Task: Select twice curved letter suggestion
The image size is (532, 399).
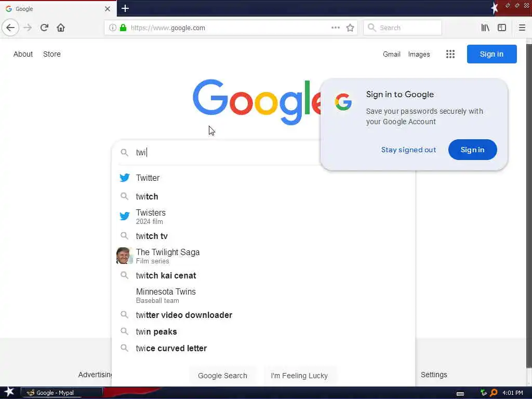Action: (263, 348)
